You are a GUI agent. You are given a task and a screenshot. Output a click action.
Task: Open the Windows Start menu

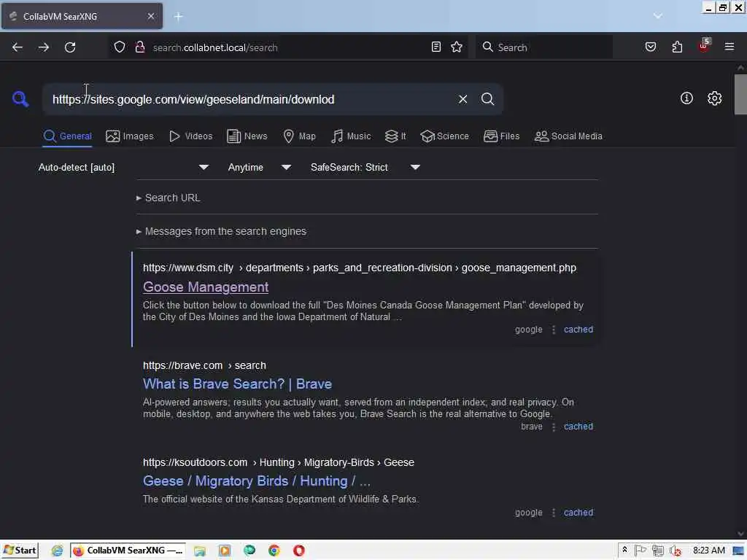(20, 551)
